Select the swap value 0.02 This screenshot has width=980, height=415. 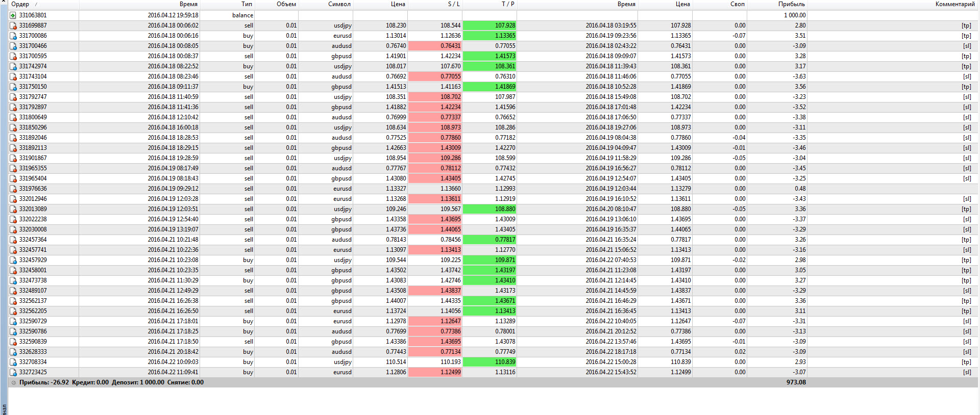point(740,352)
